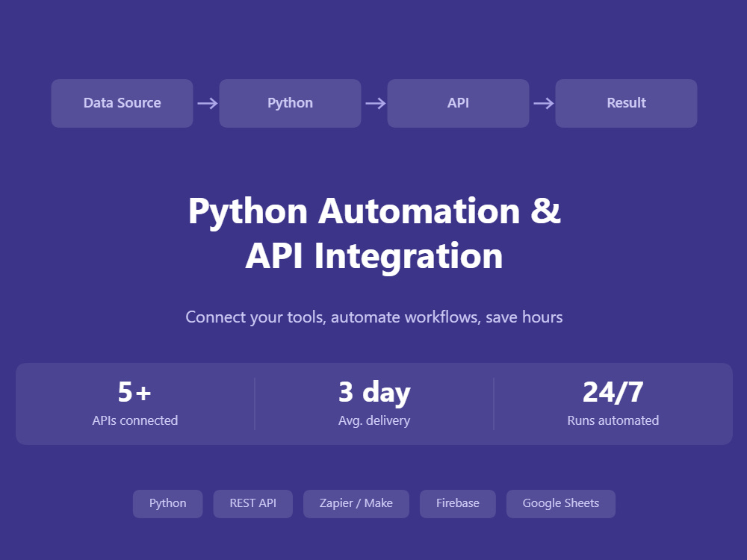747x560 pixels.
Task: Select the Python step in the flow diagram
Action: pos(290,103)
